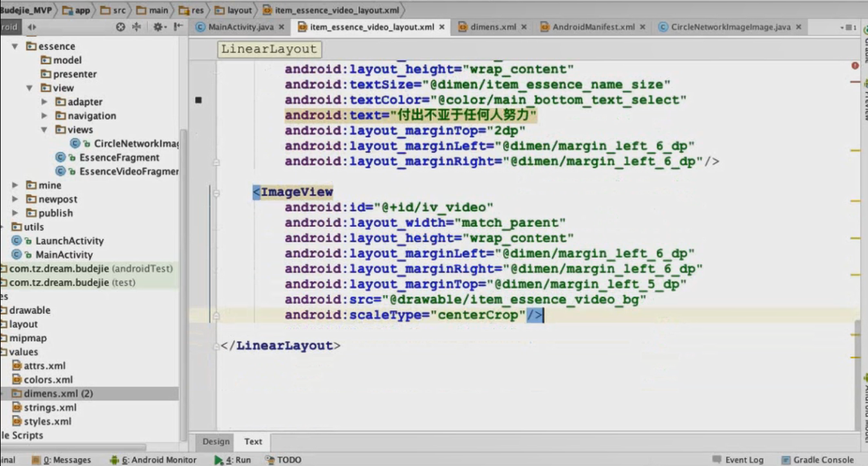Expand the newpost package
868x466 pixels.
[x=15, y=199]
